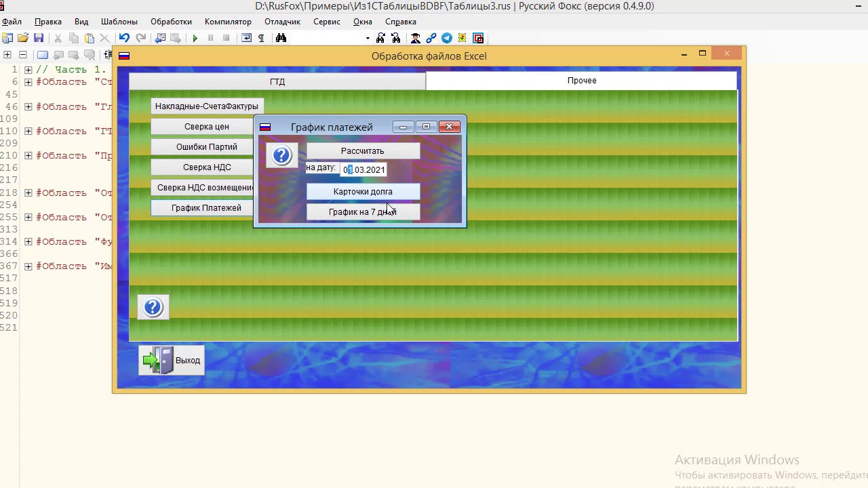Screen dimensions: 868x488
Task: Click the График Платежей button
Action: point(203,208)
